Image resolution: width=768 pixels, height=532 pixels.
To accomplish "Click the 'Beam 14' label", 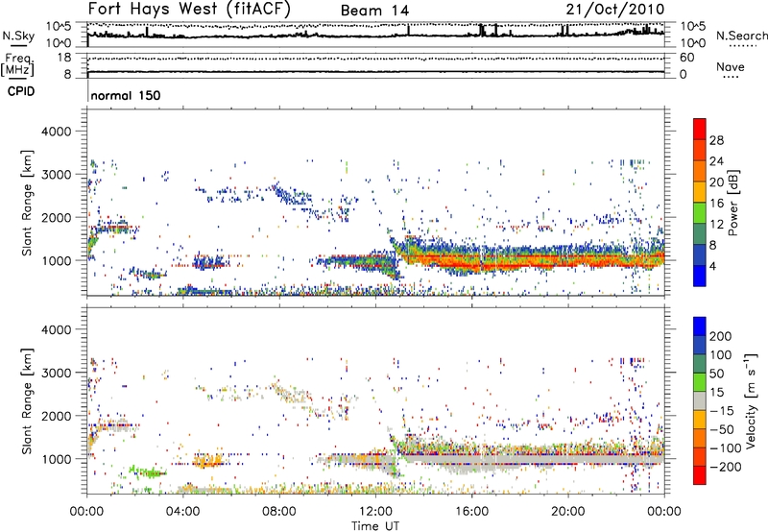I will [374, 11].
